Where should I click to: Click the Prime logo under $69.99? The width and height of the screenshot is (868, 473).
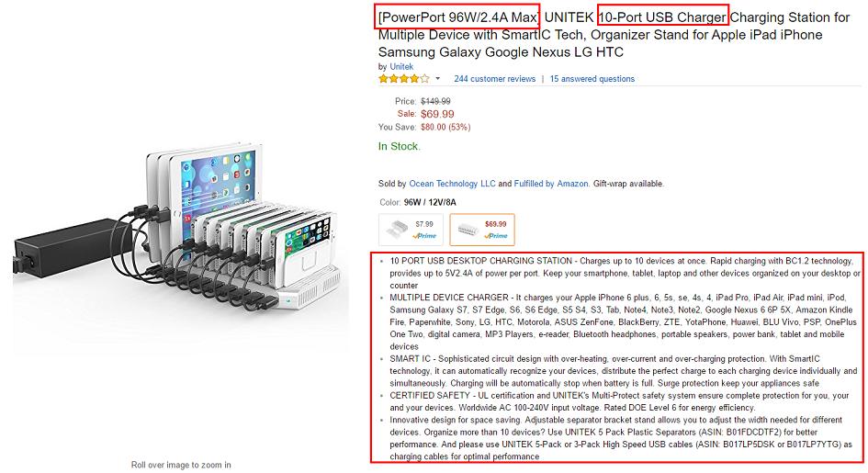[x=495, y=236]
